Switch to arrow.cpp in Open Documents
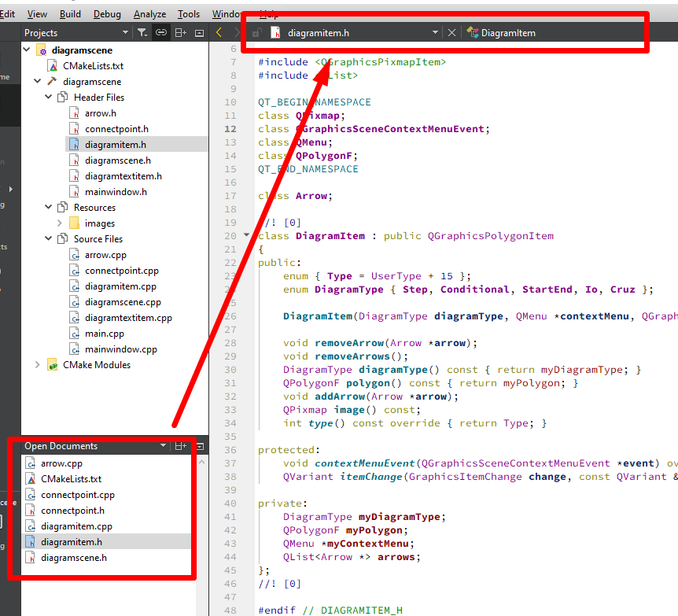 (x=61, y=463)
